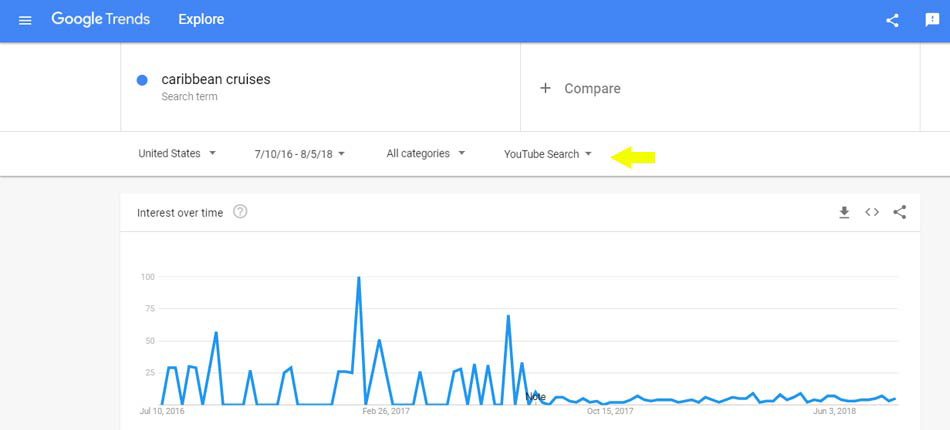Open the 7/10/16 - 8/5/18 date range dropdown
Screen dimensions: 950x430
point(299,154)
